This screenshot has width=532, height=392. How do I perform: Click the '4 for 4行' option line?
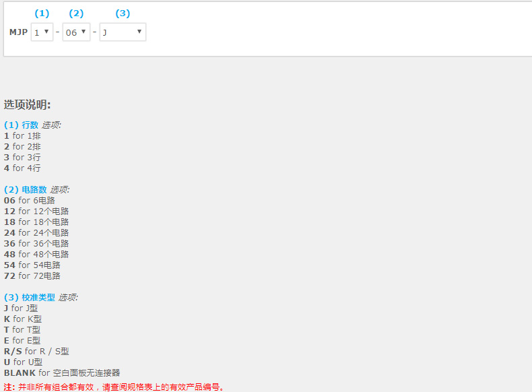(x=22, y=168)
